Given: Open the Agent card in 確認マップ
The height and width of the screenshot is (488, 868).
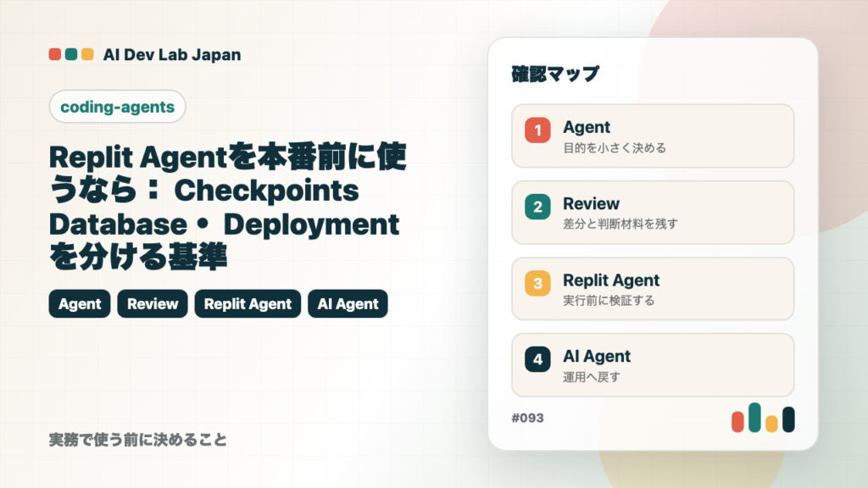Looking at the screenshot, I should click(653, 136).
